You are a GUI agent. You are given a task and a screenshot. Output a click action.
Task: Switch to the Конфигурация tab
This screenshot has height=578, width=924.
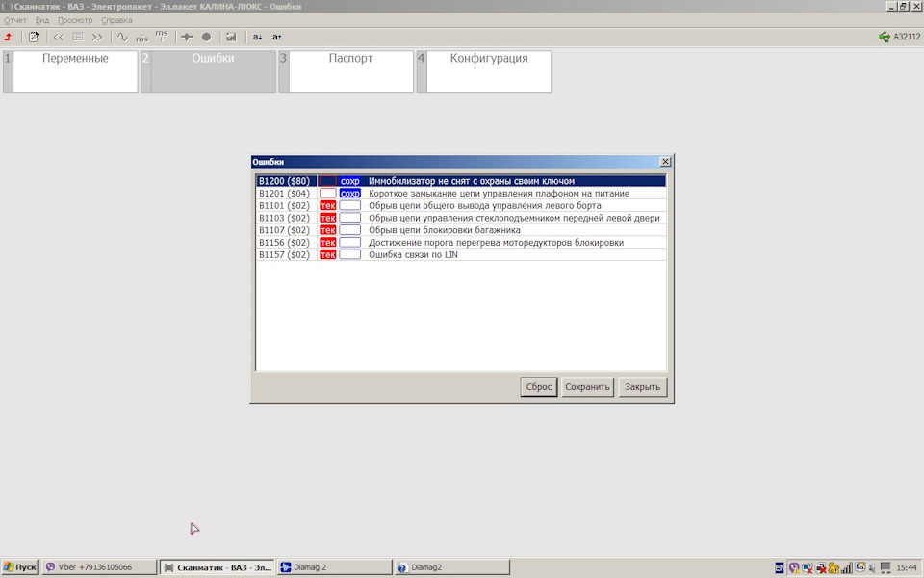(484, 71)
